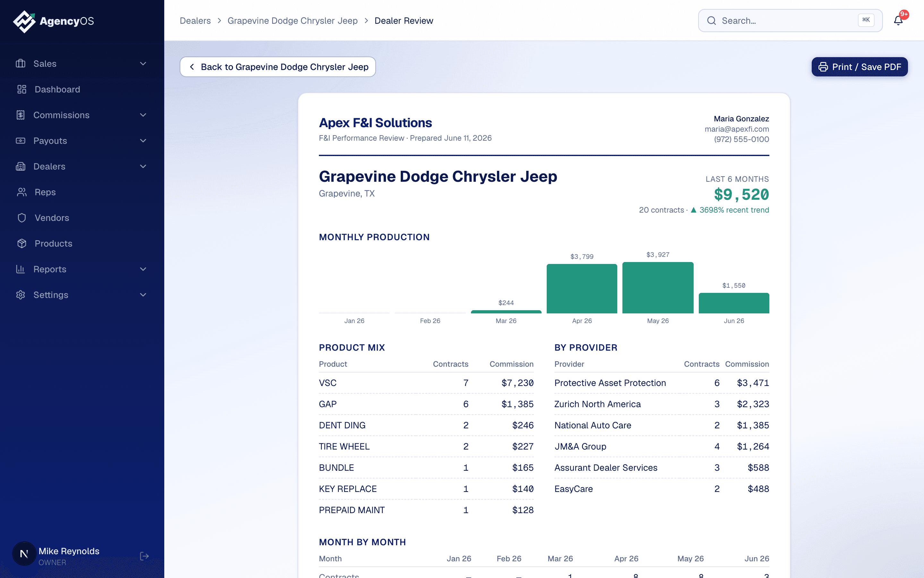This screenshot has height=578, width=924.
Task: Click JM&A Group provider row
Action: point(662,446)
